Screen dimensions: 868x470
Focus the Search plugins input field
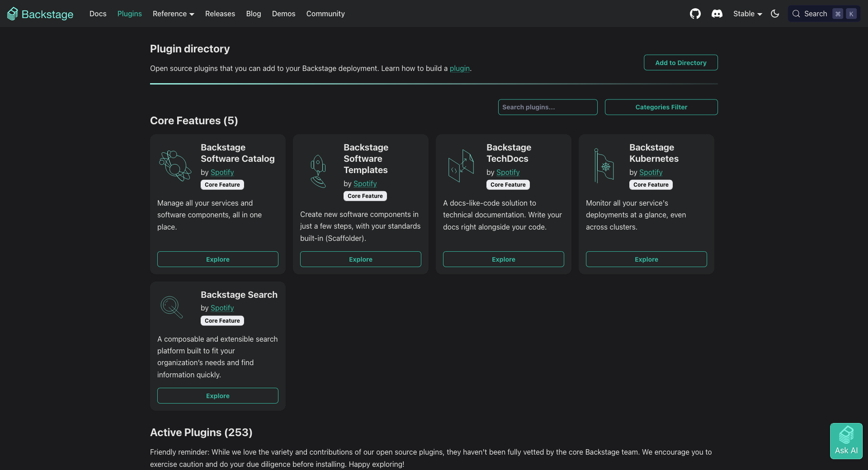tap(547, 107)
